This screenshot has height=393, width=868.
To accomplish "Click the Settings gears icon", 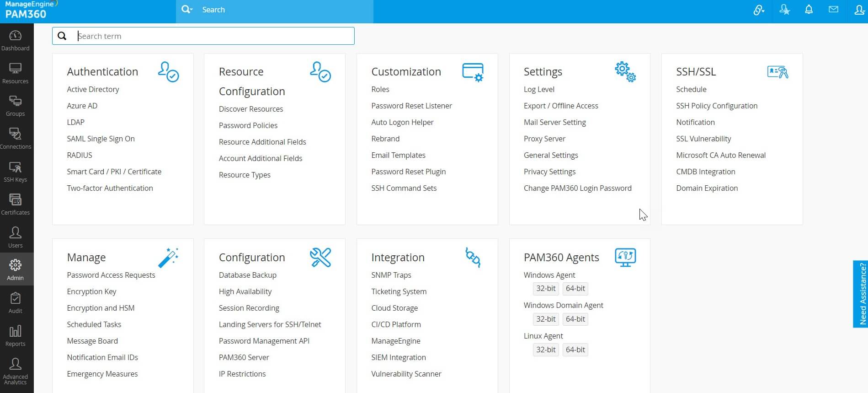I will 625,72.
